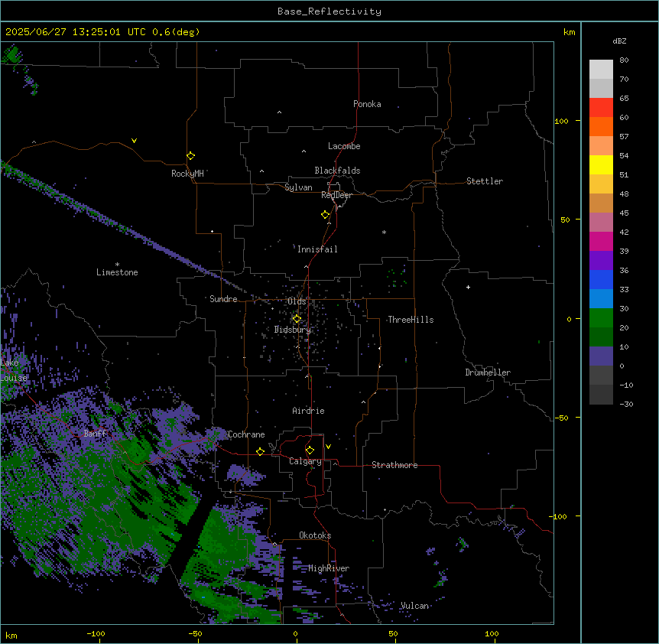Image resolution: width=659 pixels, height=644 pixels.
Task: Click the HighRiver label
Action: (329, 568)
